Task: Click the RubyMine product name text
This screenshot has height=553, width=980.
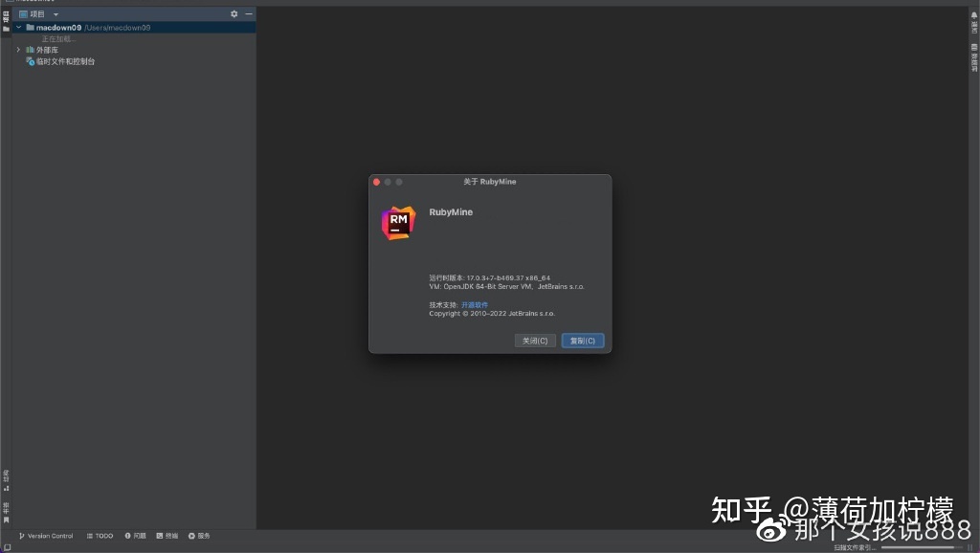Action: [451, 212]
